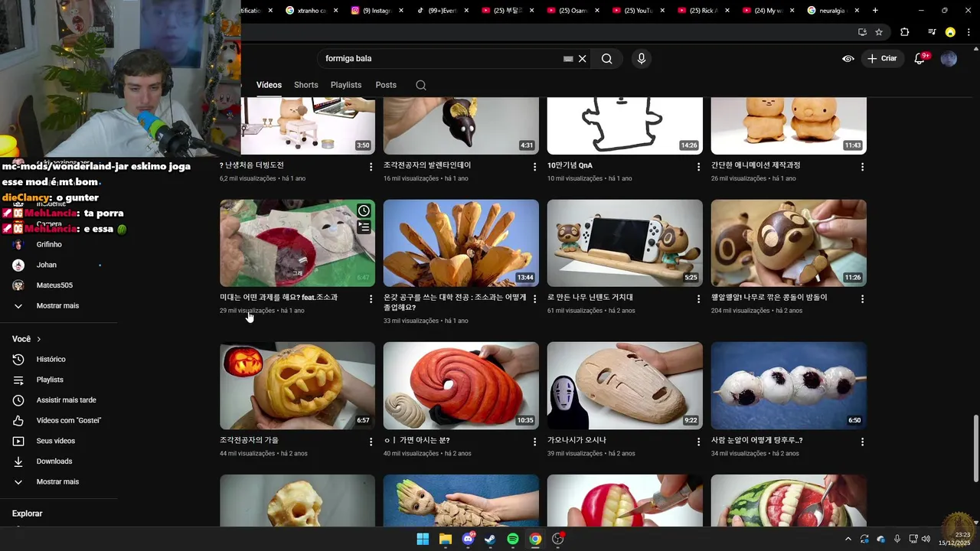Open voice search microphone

pos(642,58)
